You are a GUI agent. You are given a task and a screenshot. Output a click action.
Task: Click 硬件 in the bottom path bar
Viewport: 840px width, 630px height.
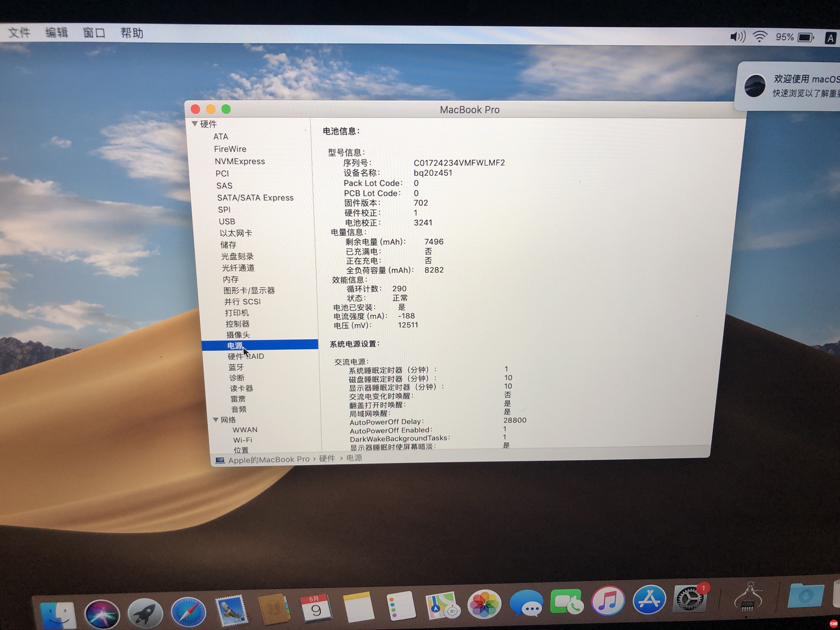[327, 458]
